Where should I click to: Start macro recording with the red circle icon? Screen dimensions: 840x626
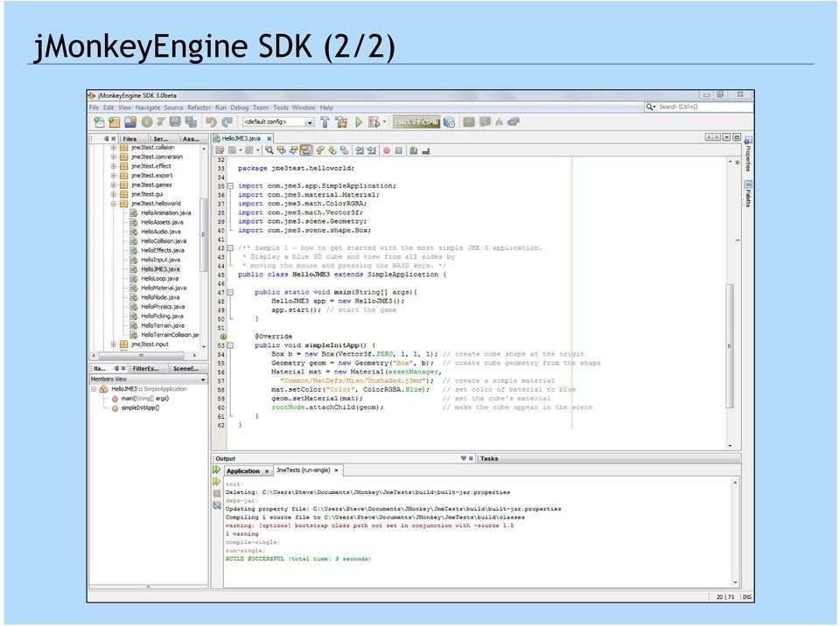pos(386,150)
